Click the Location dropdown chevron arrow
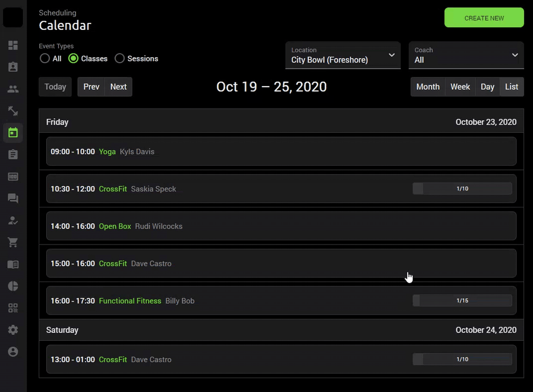The height and width of the screenshot is (392, 533). point(391,55)
